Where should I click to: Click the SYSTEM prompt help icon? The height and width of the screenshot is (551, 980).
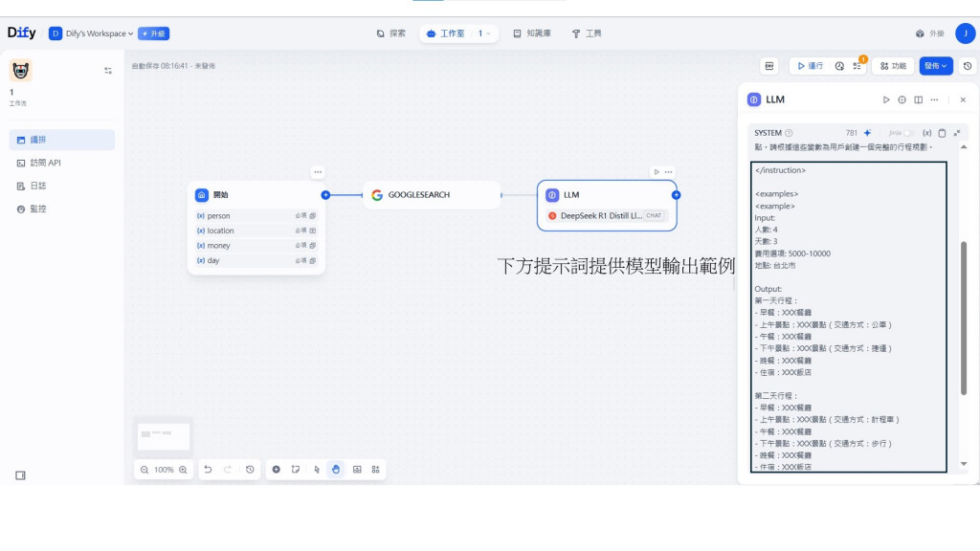(789, 133)
